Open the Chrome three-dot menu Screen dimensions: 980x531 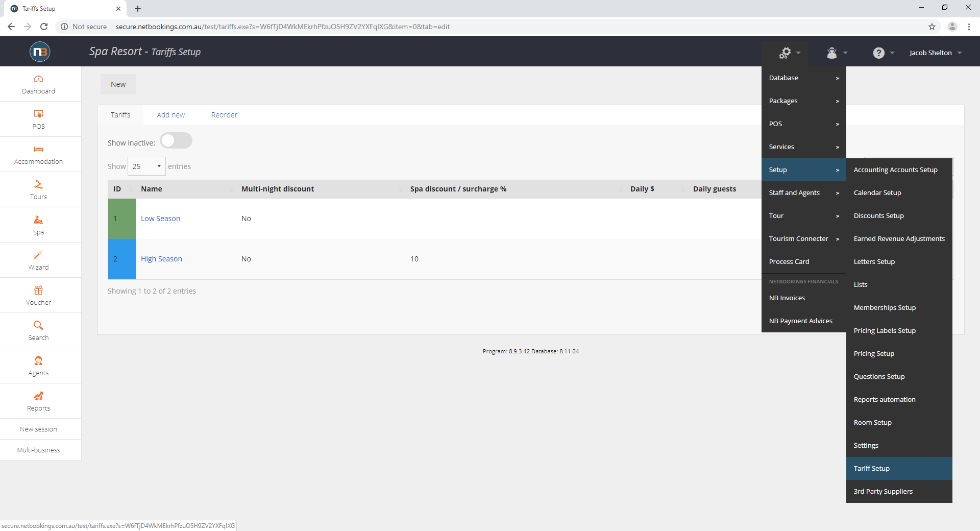[969, 27]
